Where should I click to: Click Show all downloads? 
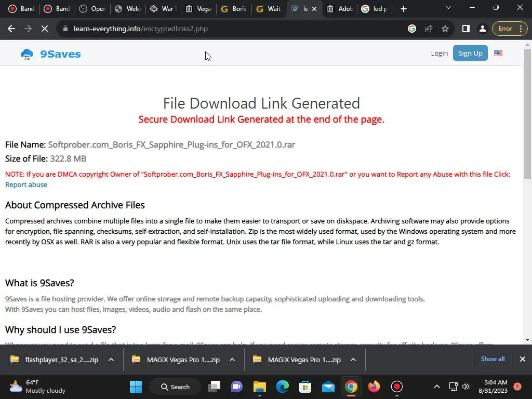tap(493, 359)
